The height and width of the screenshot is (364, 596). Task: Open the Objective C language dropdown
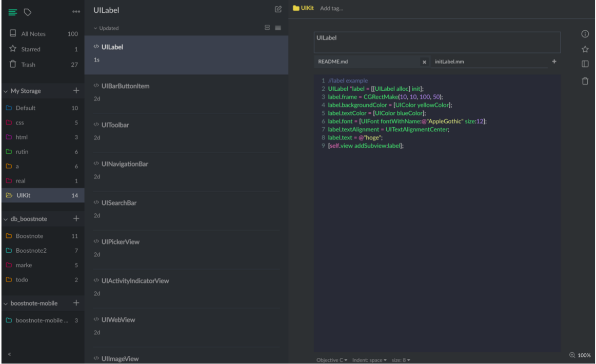pos(331,360)
